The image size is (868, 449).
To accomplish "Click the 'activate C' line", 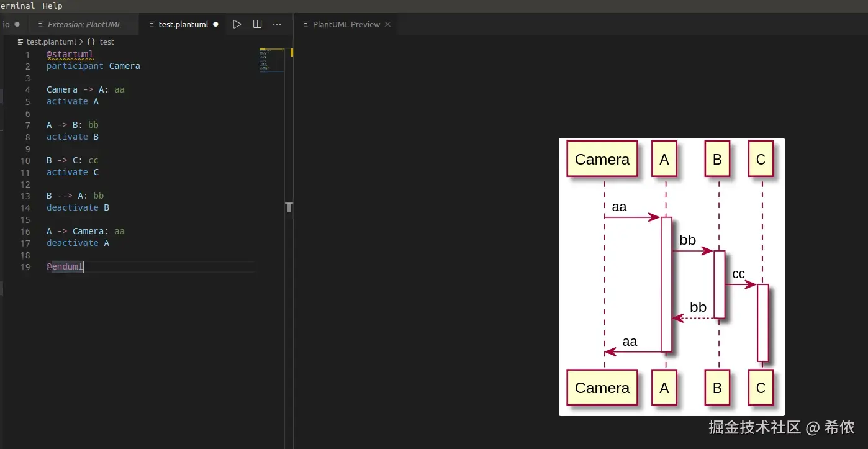I will tap(73, 172).
